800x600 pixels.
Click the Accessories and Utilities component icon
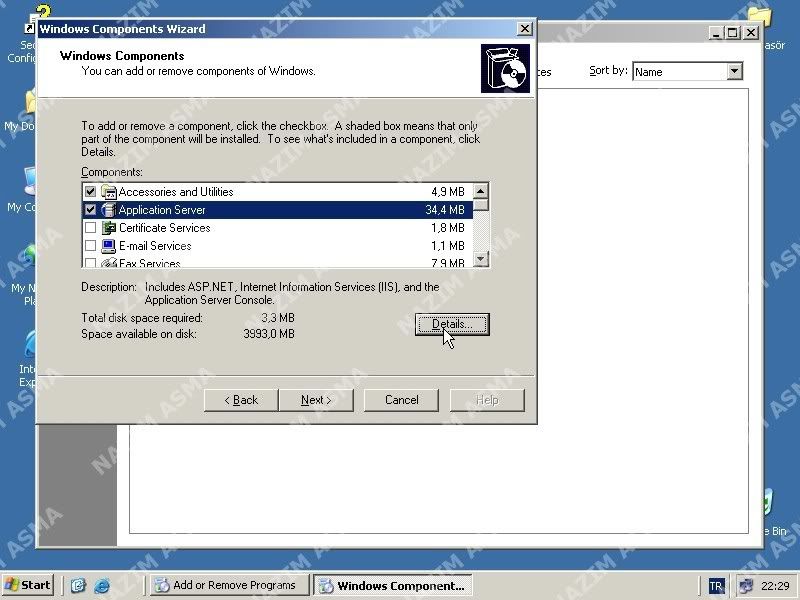coord(109,192)
